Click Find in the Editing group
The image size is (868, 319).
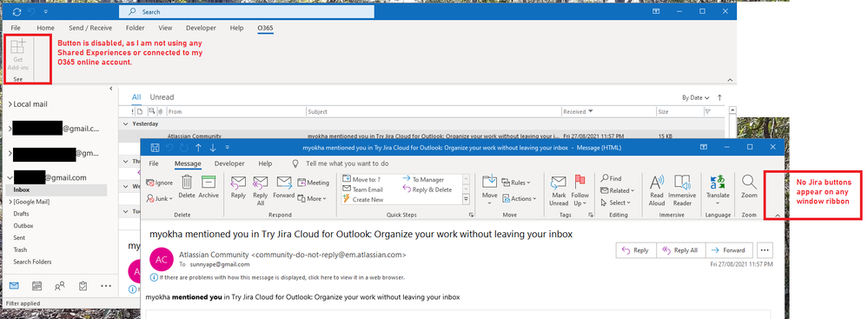click(x=611, y=178)
